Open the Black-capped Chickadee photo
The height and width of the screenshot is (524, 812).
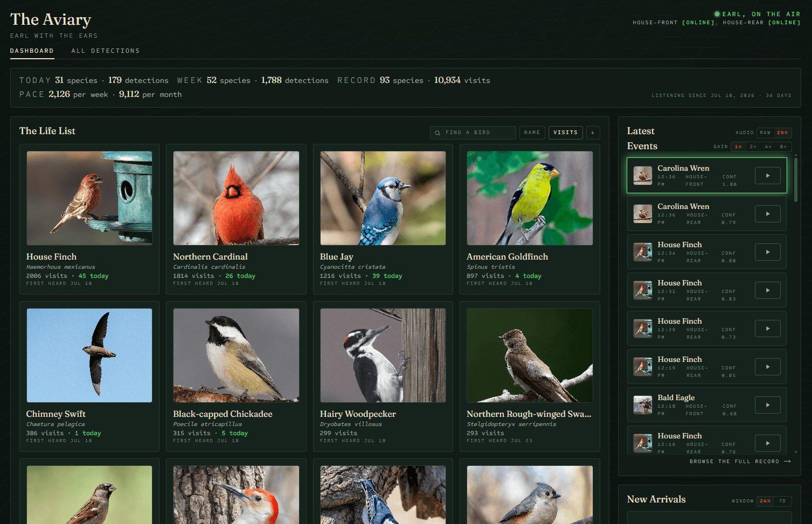[236, 355]
